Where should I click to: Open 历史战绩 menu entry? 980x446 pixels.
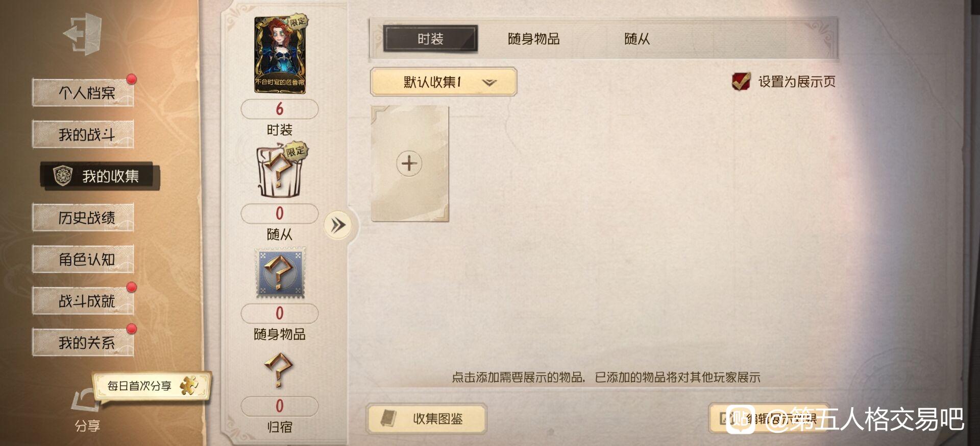point(83,218)
